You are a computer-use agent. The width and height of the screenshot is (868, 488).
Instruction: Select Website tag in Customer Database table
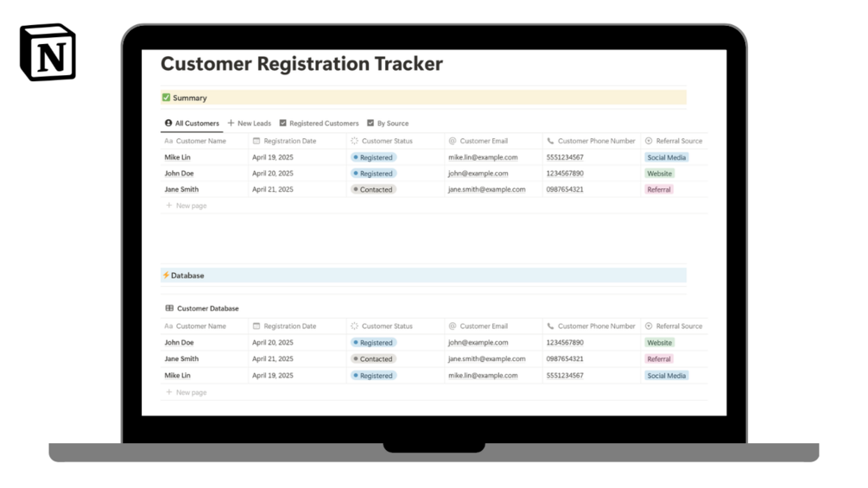[659, 343]
